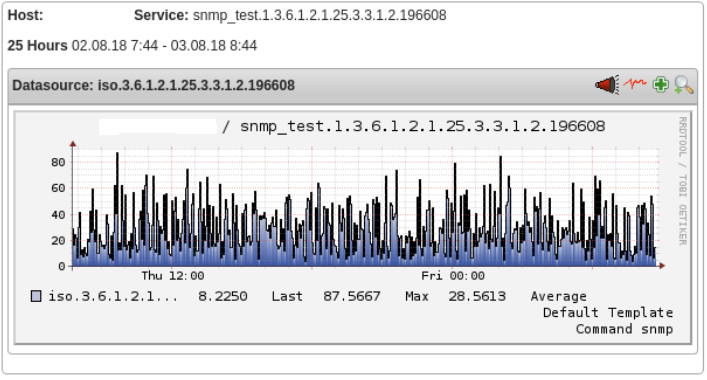Click the Datasource iso.3.6.1.2.1.25.3.3.1.2.196608 header bar
The width and height of the screenshot is (707, 380).
click(x=353, y=86)
